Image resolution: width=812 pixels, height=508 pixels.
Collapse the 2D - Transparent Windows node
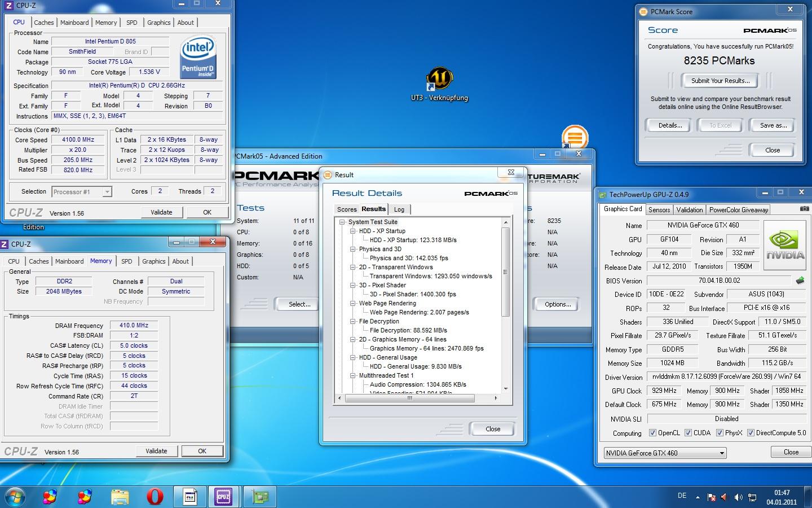pos(352,267)
